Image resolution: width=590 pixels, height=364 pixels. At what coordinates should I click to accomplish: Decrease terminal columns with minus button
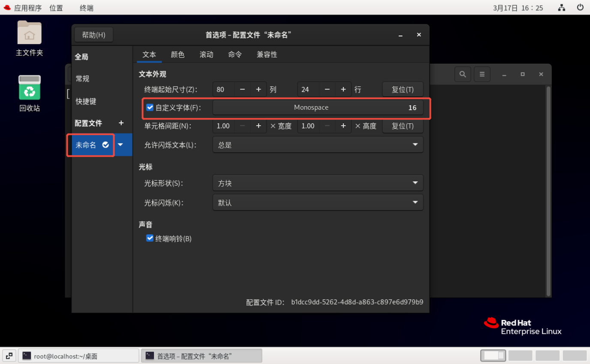[x=242, y=90]
